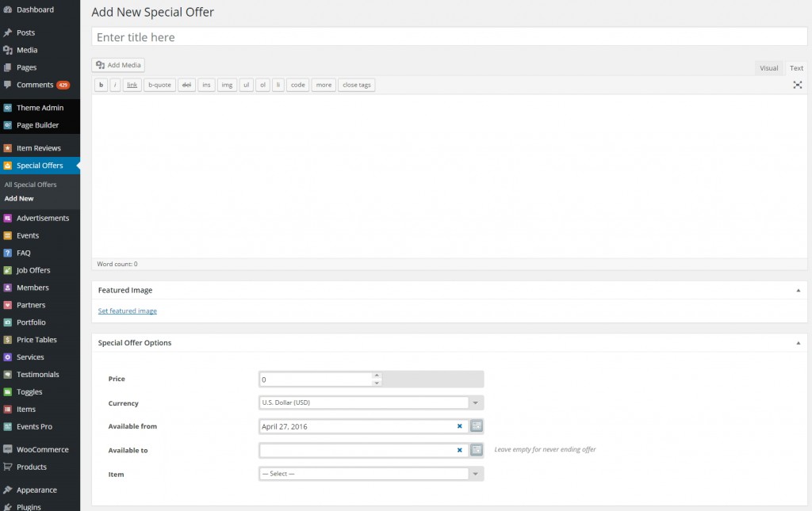The width and height of the screenshot is (812, 511).
Task: Click the code quicktag button
Action: (298, 85)
